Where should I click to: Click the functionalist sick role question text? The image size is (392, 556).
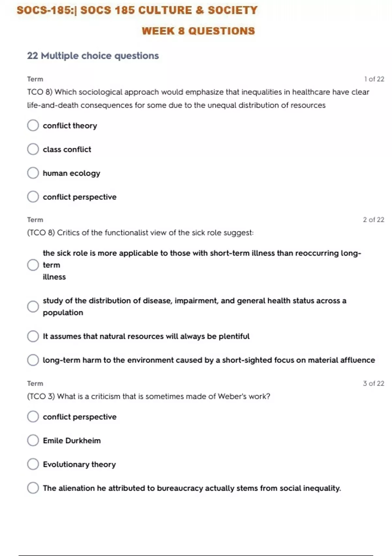(140, 233)
